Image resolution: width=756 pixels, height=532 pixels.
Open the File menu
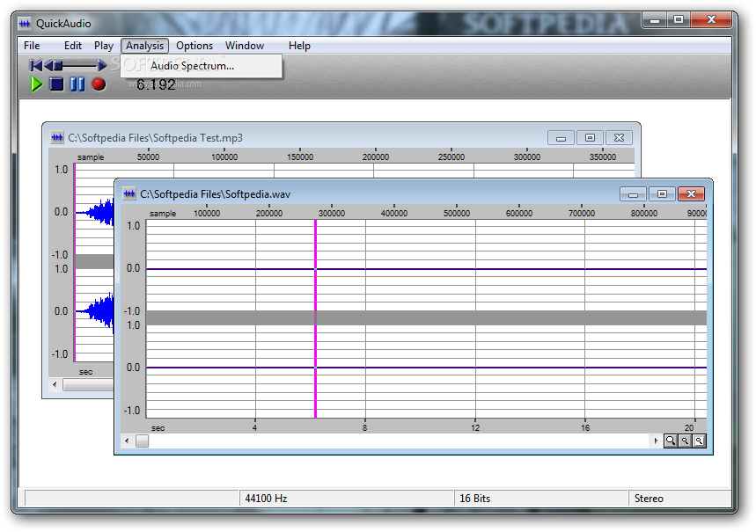coord(32,46)
